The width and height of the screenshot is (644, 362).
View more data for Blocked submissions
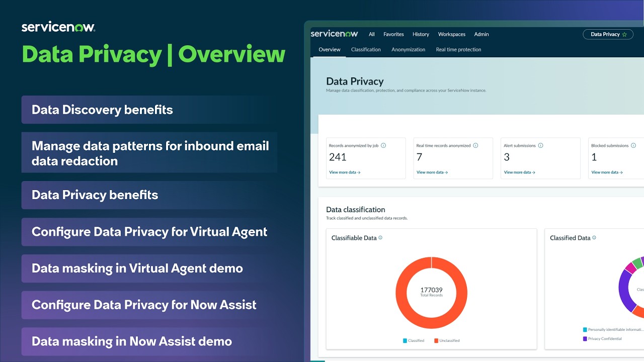(x=607, y=172)
